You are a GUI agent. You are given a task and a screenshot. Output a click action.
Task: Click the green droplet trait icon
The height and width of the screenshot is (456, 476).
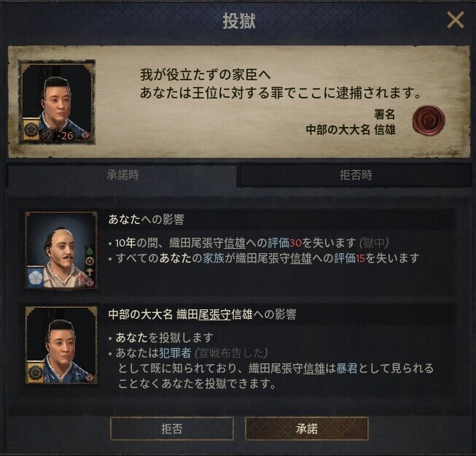coord(90,251)
